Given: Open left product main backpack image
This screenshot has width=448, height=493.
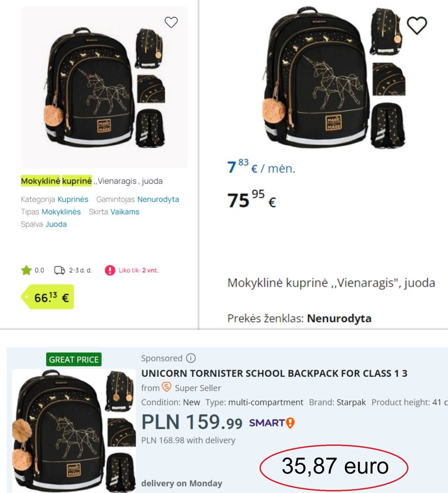Looking at the screenshot, I should 89,88.
